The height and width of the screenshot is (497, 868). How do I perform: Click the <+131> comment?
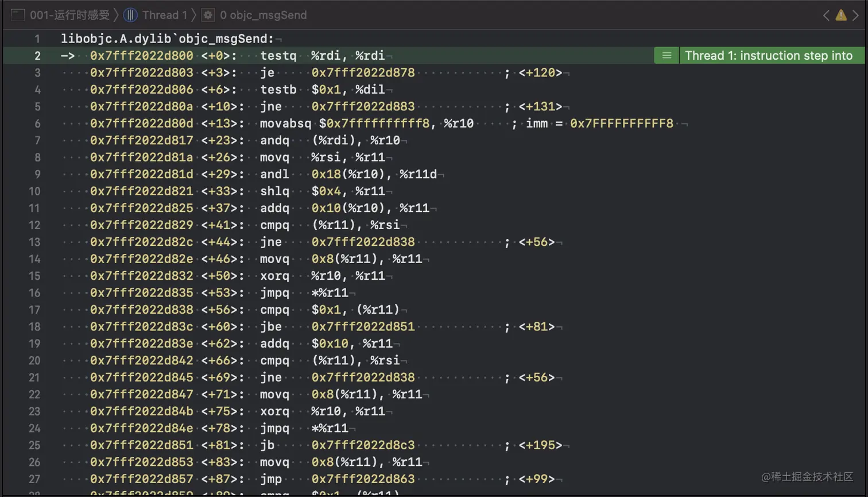coord(540,107)
